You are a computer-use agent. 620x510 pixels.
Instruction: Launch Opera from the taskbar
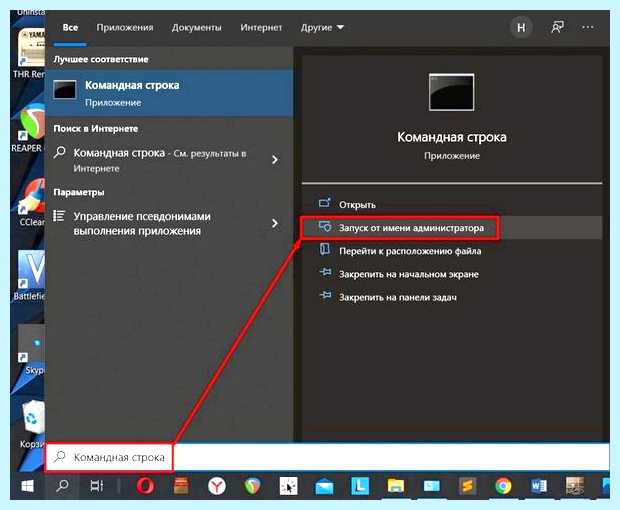(145, 486)
